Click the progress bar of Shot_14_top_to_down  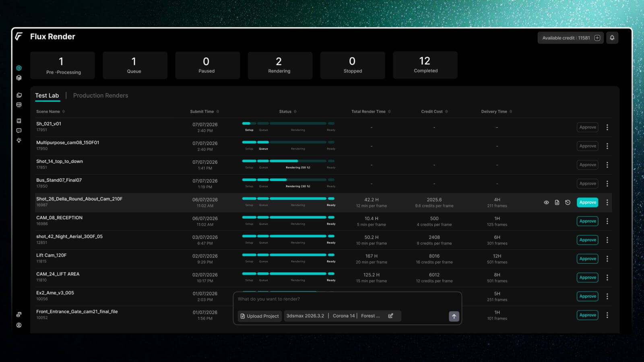(x=288, y=161)
